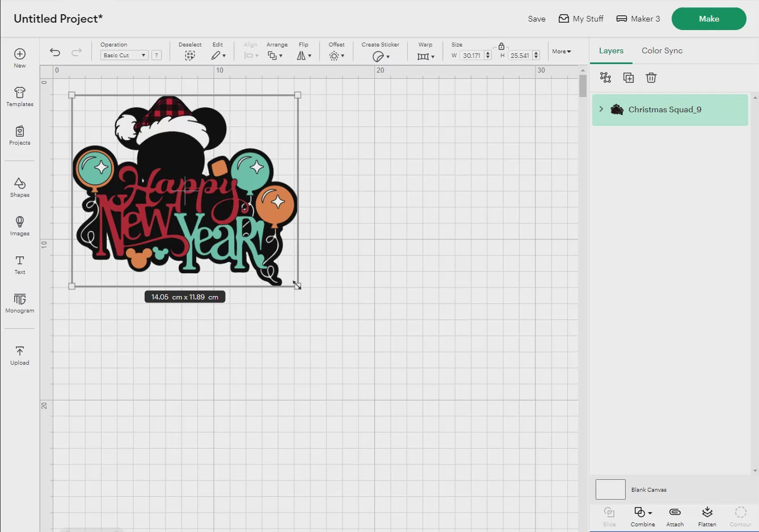Open the Offset tool dropdown
The width and height of the screenshot is (759, 532).
coord(337,56)
